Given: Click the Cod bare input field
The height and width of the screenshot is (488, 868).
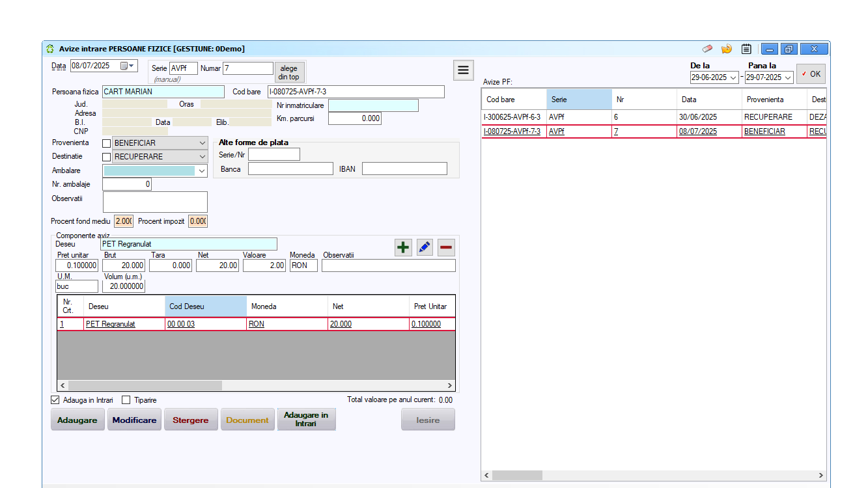Looking at the screenshot, I should tap(356, 92).
